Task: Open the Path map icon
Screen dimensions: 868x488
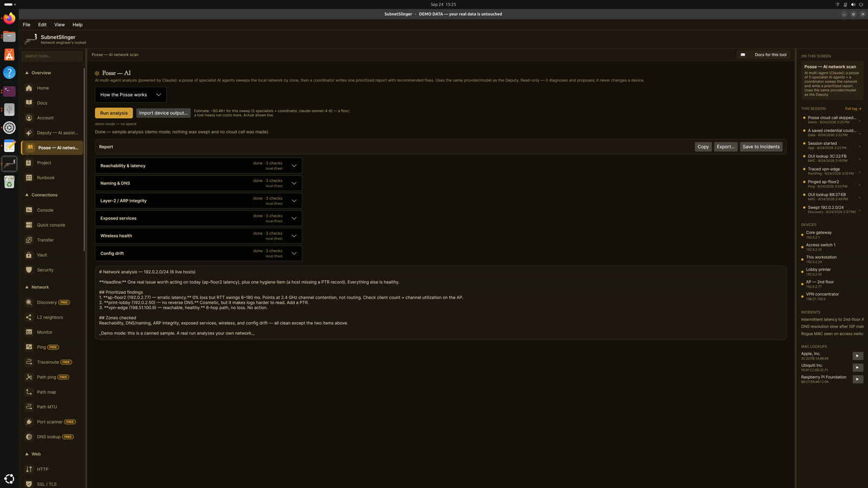Action: tap(29, 392)
